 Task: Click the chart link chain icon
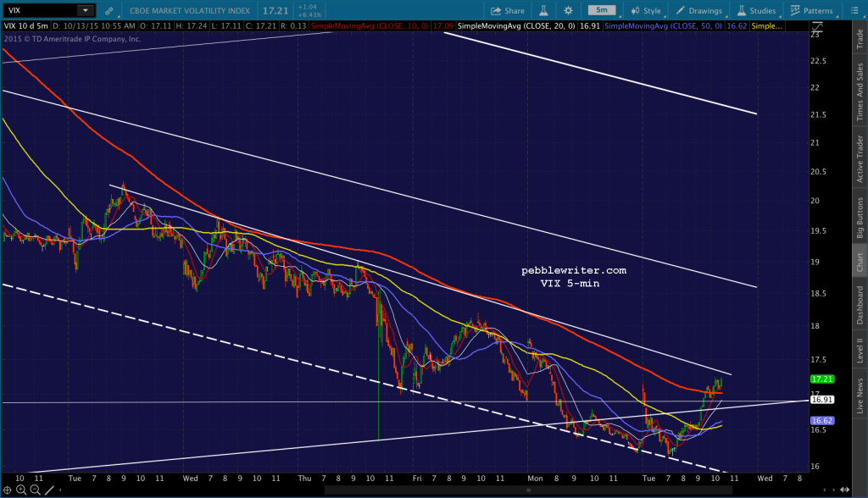[x=109, y=10]
